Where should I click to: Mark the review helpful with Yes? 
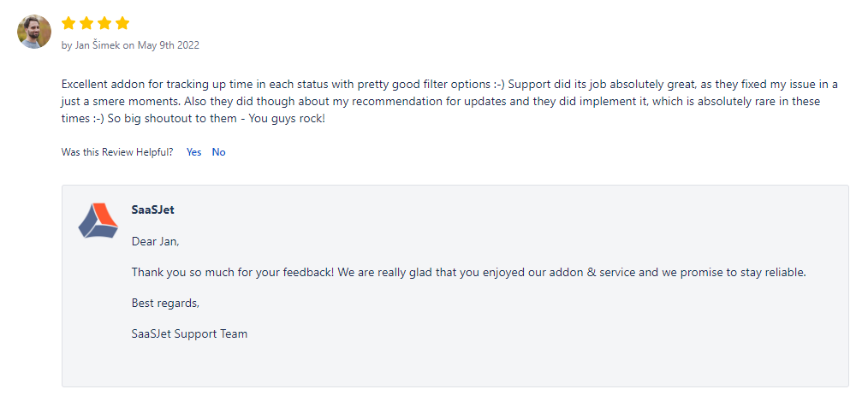coord(193,152)
